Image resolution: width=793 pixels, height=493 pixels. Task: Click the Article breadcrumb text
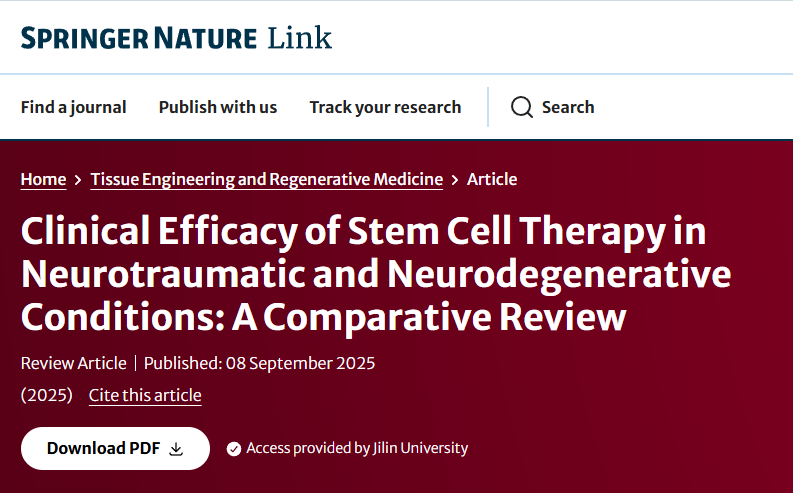coord(492,179)
